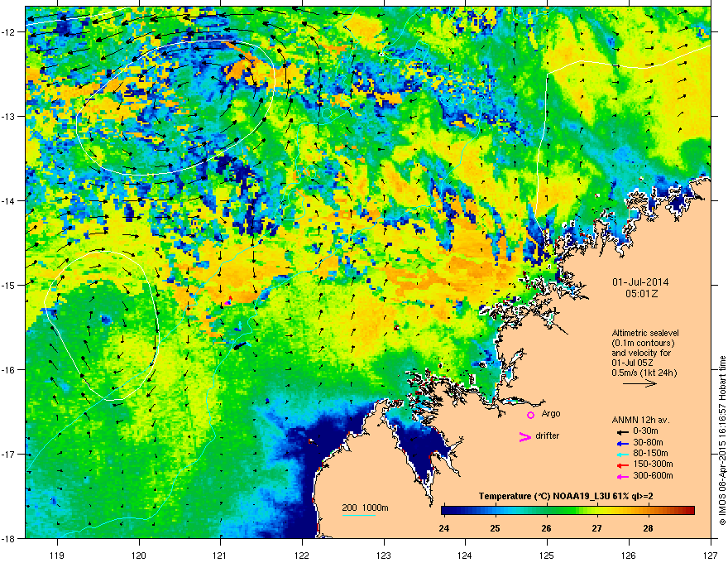Image resolution: width=728 pixels, height=563 pixels.
Task: Select the cyan 80-150m arrow in legend
Action: coord(623,454)
